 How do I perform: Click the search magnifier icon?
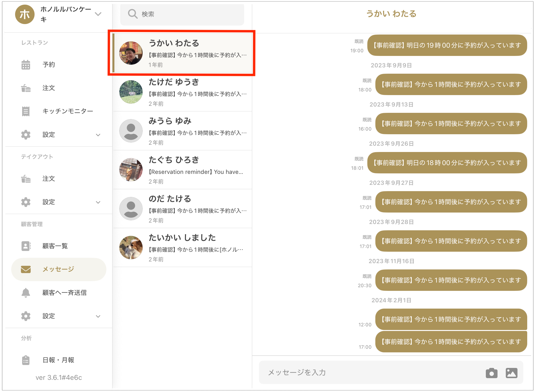click(x=133, y=14)
